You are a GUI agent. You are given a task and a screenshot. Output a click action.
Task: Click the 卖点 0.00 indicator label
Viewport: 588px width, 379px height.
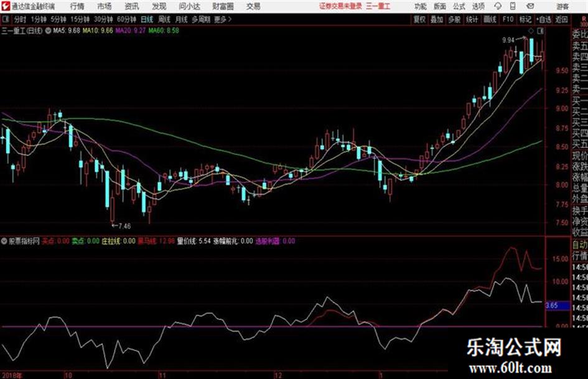[85, 241]
